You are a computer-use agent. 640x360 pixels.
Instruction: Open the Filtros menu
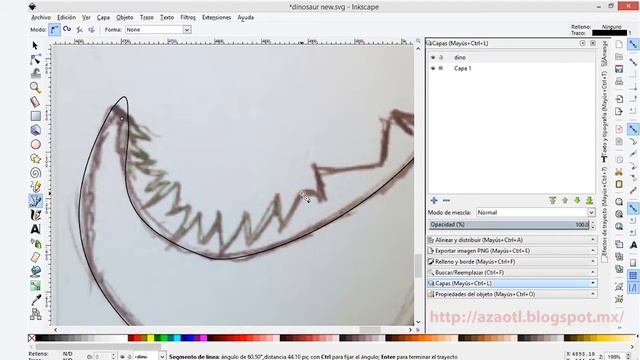(x=188, y=18)
